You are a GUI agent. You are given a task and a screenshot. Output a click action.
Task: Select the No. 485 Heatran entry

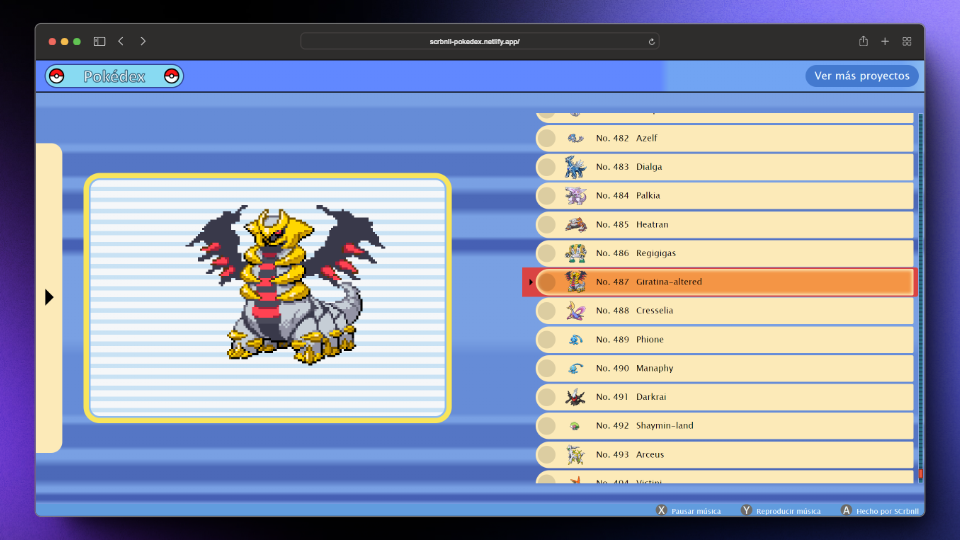point(725,225)
